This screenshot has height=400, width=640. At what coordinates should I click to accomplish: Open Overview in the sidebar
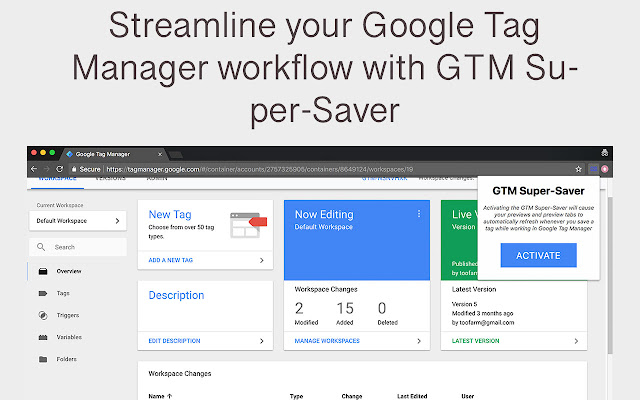[x=69, y=271]
